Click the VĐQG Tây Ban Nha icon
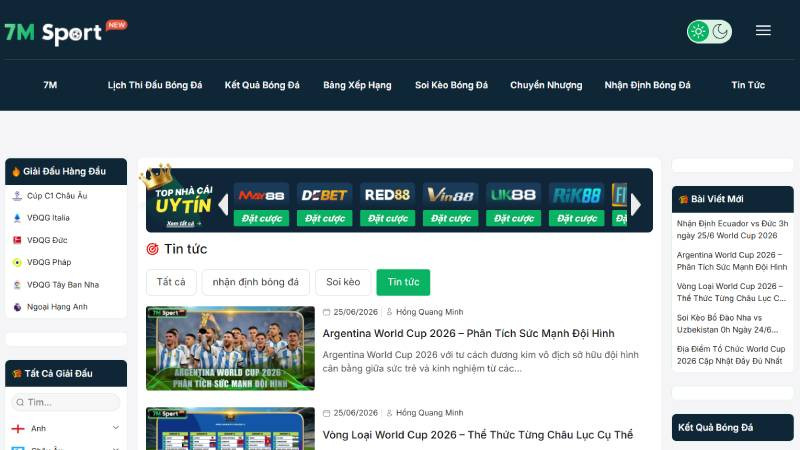800x450 pixels. click(x=17, y=285)
